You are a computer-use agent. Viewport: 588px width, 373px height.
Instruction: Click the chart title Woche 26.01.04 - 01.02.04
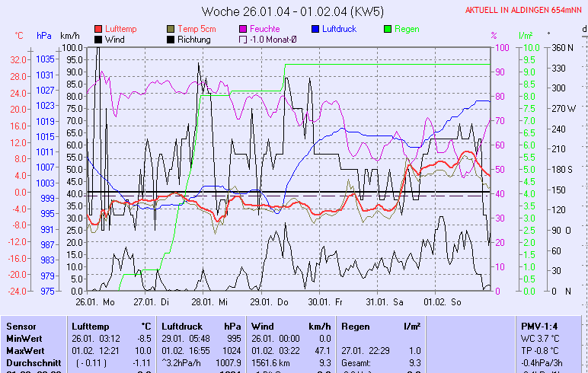point(292,11)
